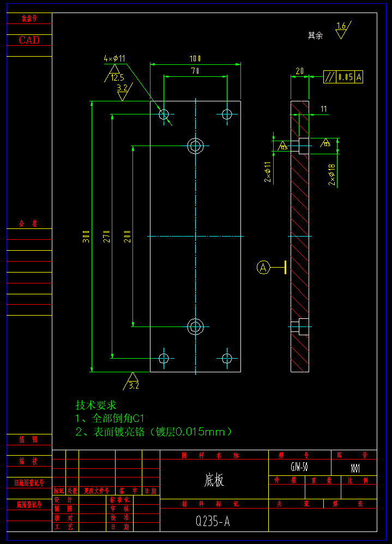Click the "工艺" row label
Image resolution: width=392 pixels, height=544 pixels.
point(63,527)
